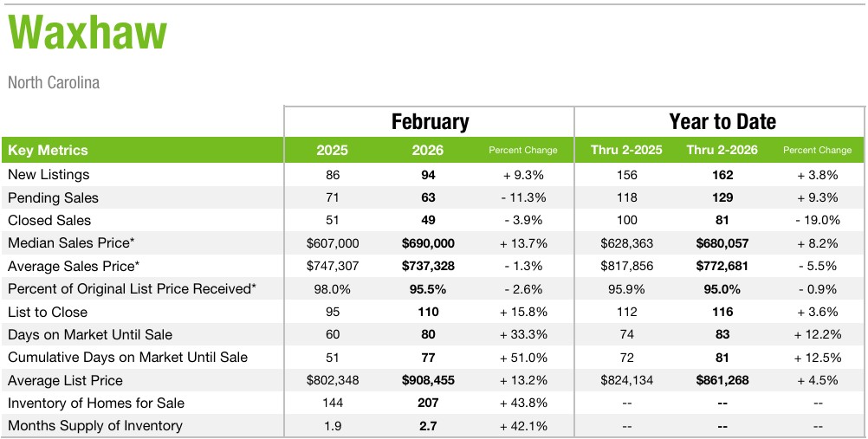The height and width of the screenshot is (439, 868).
Task: Select the Pending Sales row label
Action: pos(53,197)
